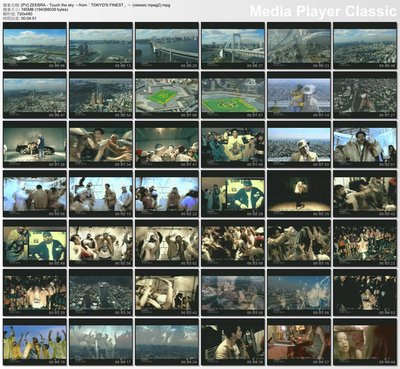Choose the man in white hat over city thumbnail
400x369 pixels.
pos(299,145)
